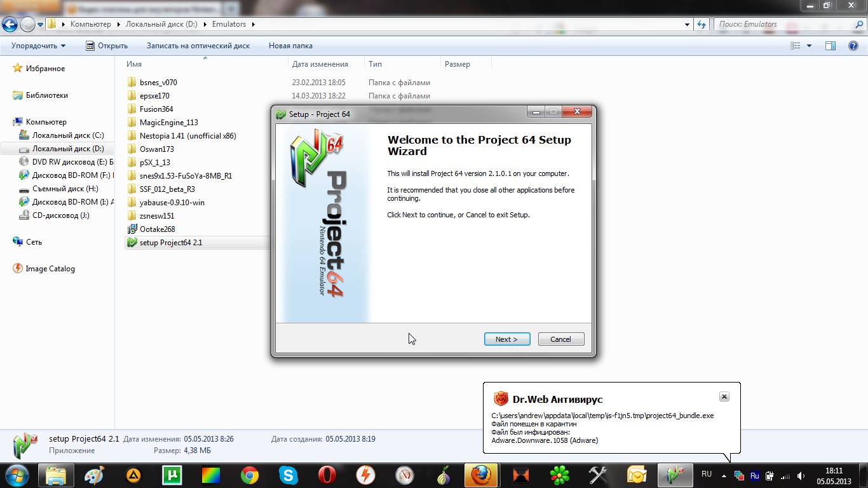Launch Google Chrome from the taskbar

click(249, 475)
